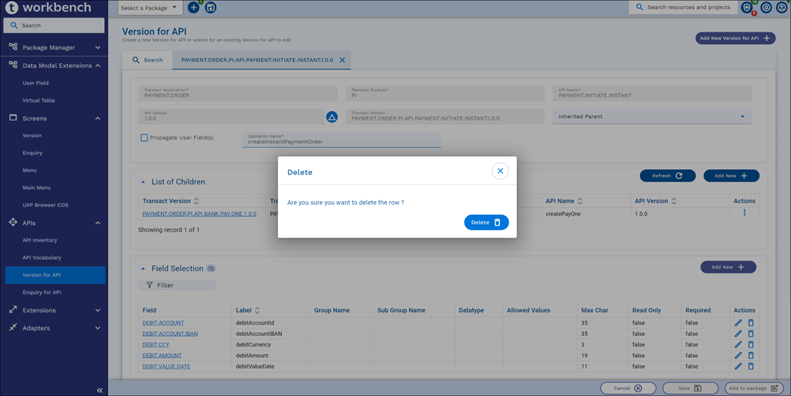The height and width of the screenshot is (396, 791).
Task: Click the triangle icon next to API Version
Action: pyautogui.click(x=331, y=117)
